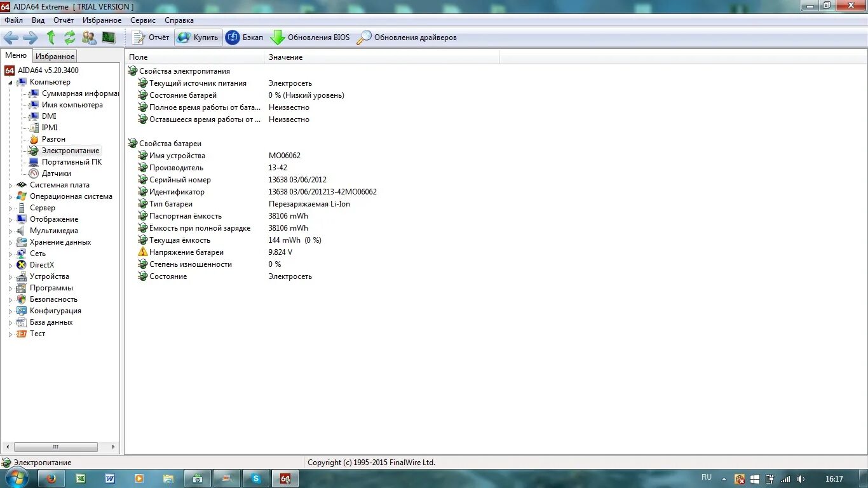868x488 pixels.
Task: Collapse the Компьютер tree node
Action: point(10,83)
